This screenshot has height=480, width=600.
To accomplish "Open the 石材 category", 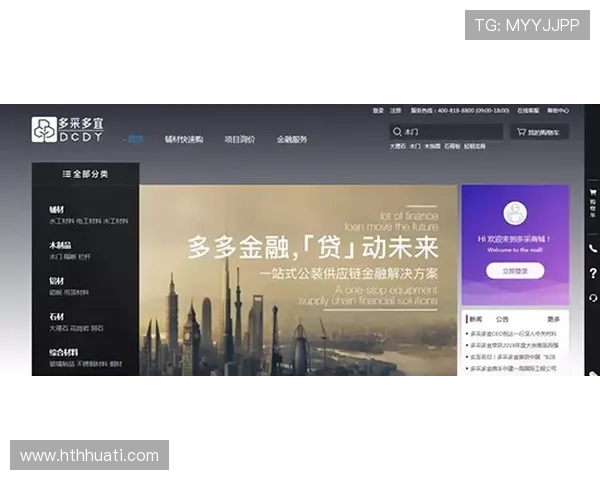I will 57,317.
